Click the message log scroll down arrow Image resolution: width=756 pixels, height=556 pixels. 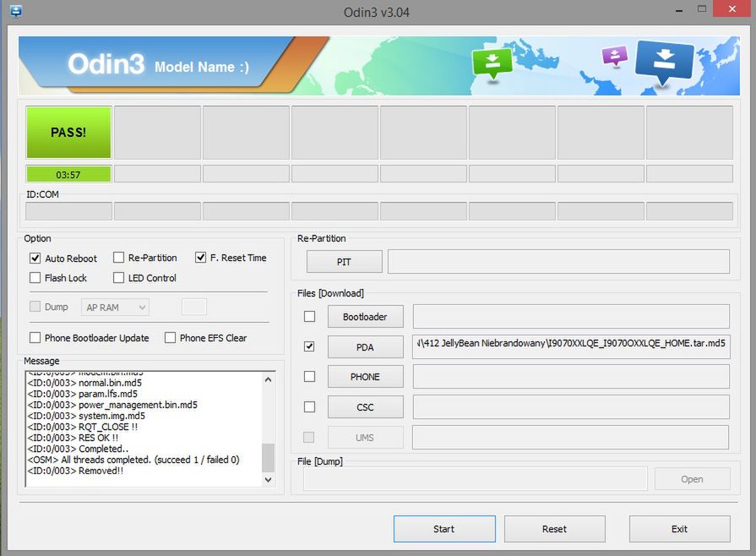[268, 480]
